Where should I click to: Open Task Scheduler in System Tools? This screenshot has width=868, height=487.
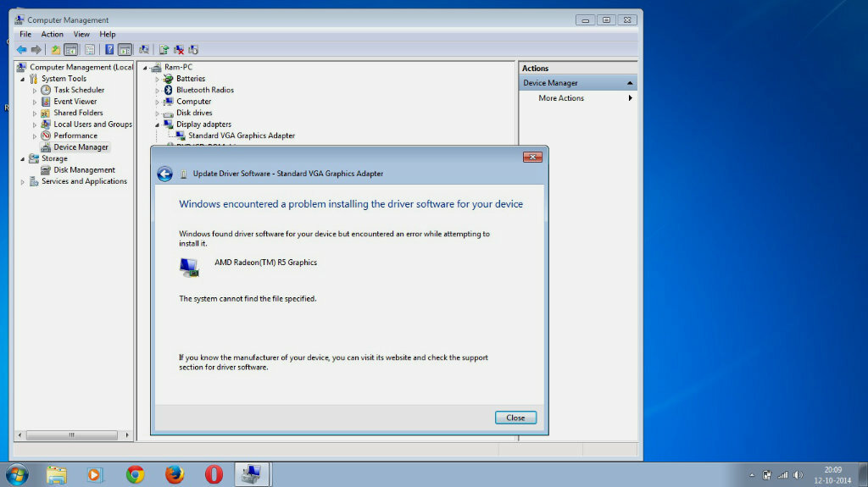pyautogui.click(x=79, y=90)
